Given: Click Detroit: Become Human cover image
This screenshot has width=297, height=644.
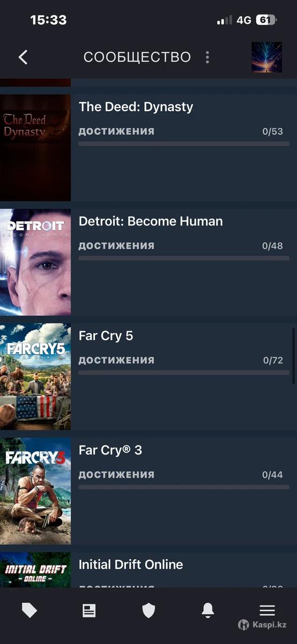Looking at the screenshot, I should (x=35, y=262).
